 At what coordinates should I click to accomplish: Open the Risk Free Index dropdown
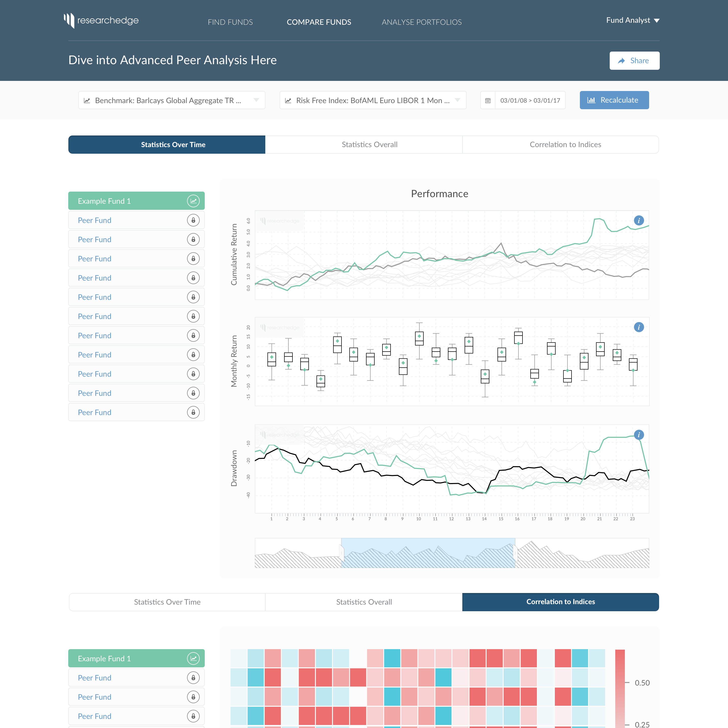click(373, 100)
